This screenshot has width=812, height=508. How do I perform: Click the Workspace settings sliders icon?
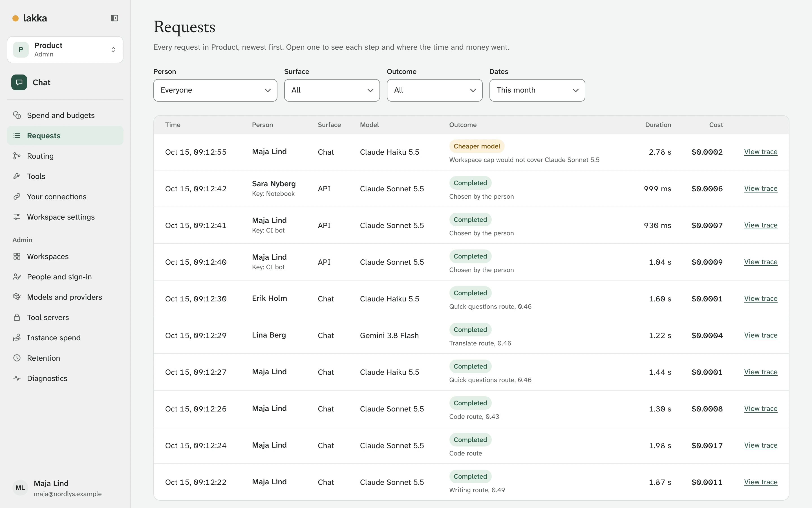[x=17, y=217]
